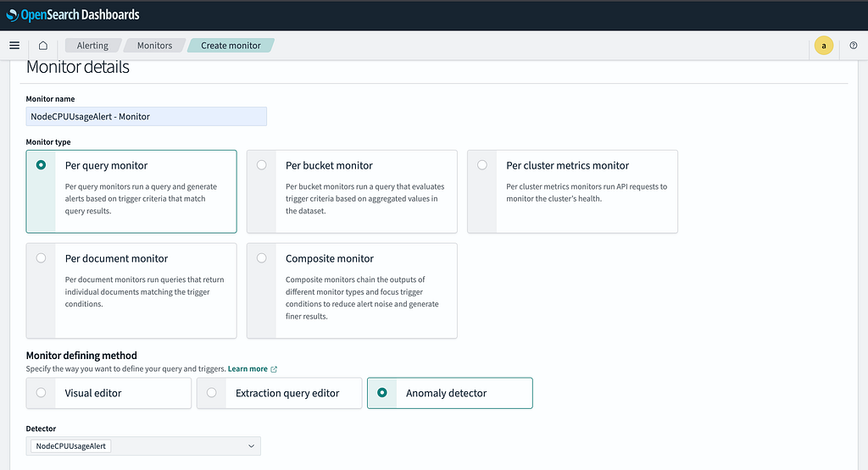868x470 pixels.
Task: Click the Per query monitor description text
Action: point(141,198)
